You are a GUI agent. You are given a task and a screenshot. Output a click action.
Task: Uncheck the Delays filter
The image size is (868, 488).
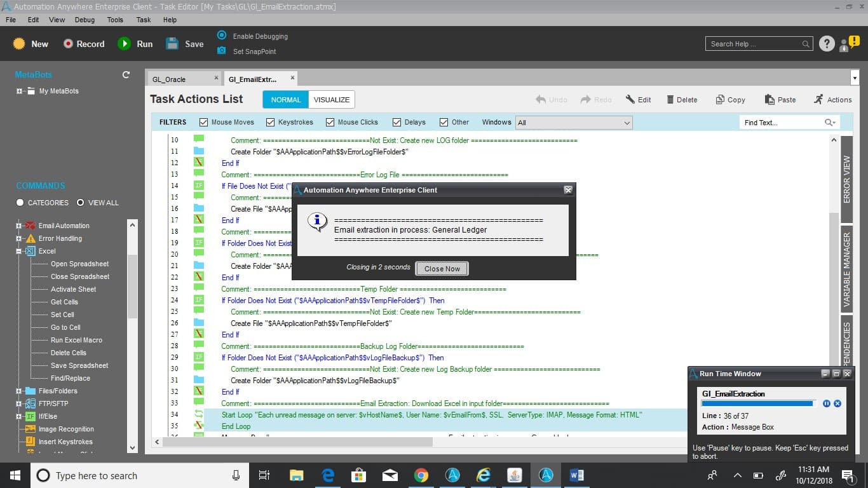tap(397, 122)
